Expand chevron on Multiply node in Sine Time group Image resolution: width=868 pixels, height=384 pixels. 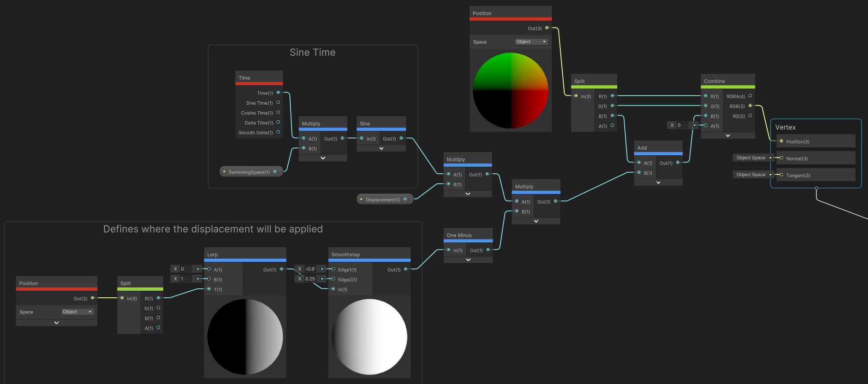point(323,158)
